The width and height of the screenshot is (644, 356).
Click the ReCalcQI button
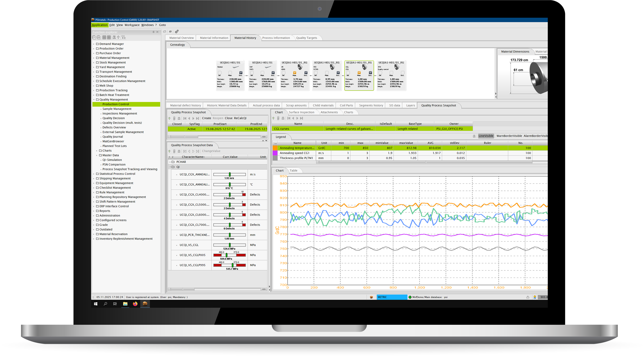tap(240, 118)
